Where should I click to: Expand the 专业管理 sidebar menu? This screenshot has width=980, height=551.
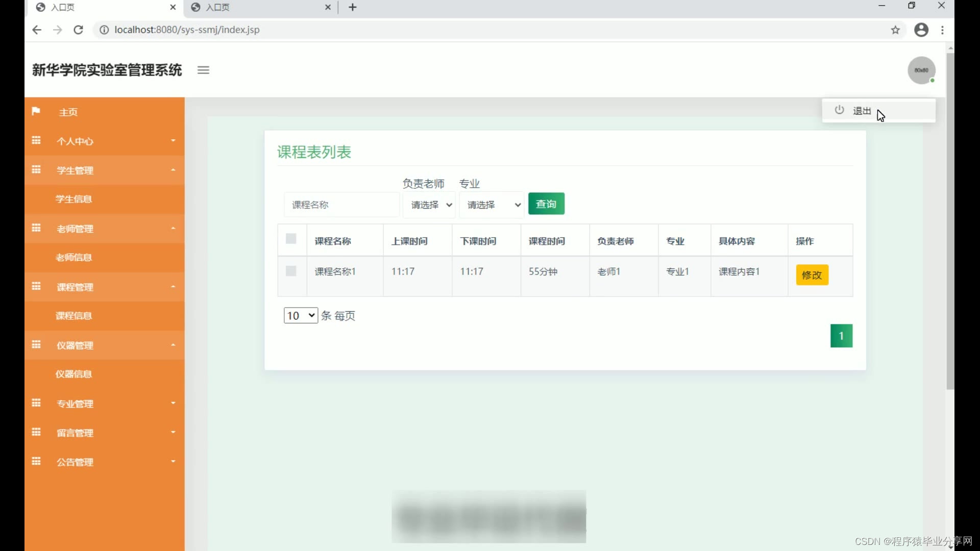click(x=105, y=404)
